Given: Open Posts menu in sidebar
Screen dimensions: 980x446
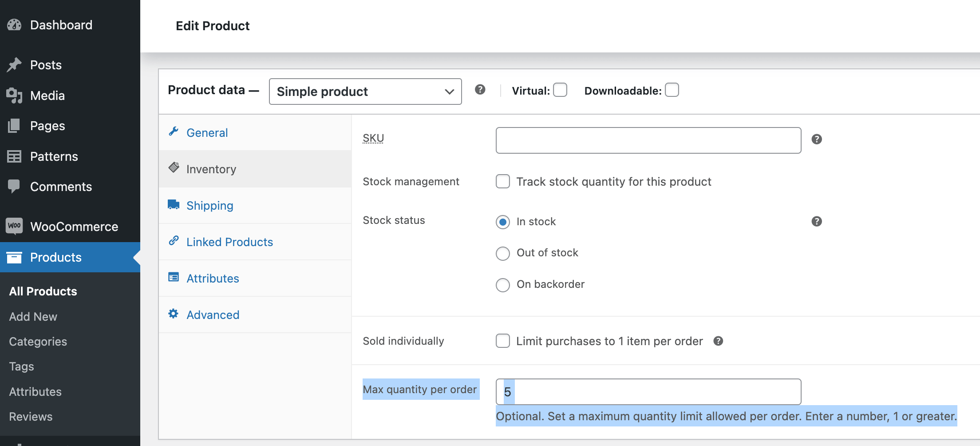Looking at the screenshot, I should (70, 65).
